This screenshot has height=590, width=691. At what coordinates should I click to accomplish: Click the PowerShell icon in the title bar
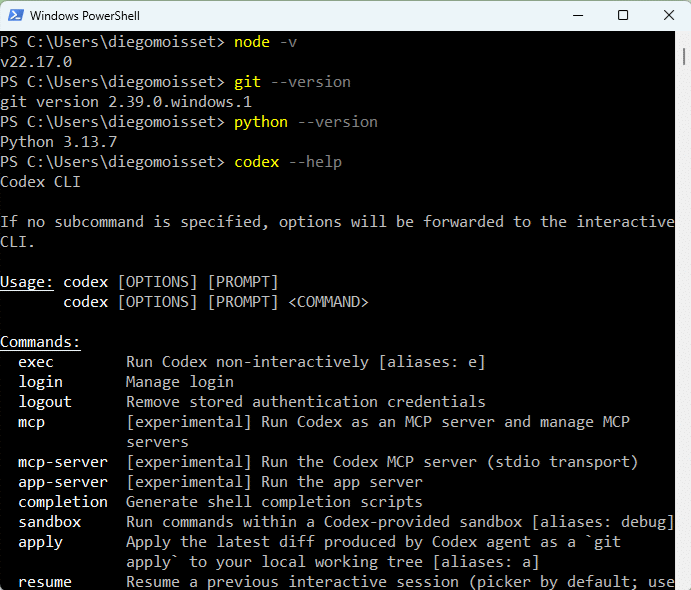(x=15, y=15)
